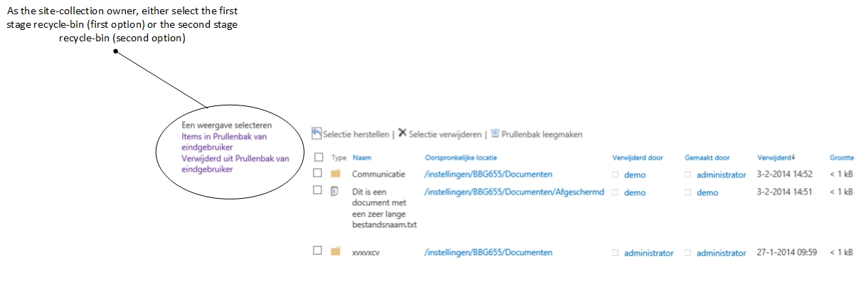Image resolution: width=868 pixels, height=290 pixels.
Task: Check the Communicatie row checkbox
Action: pyautogui.click(x=318, y=174)
